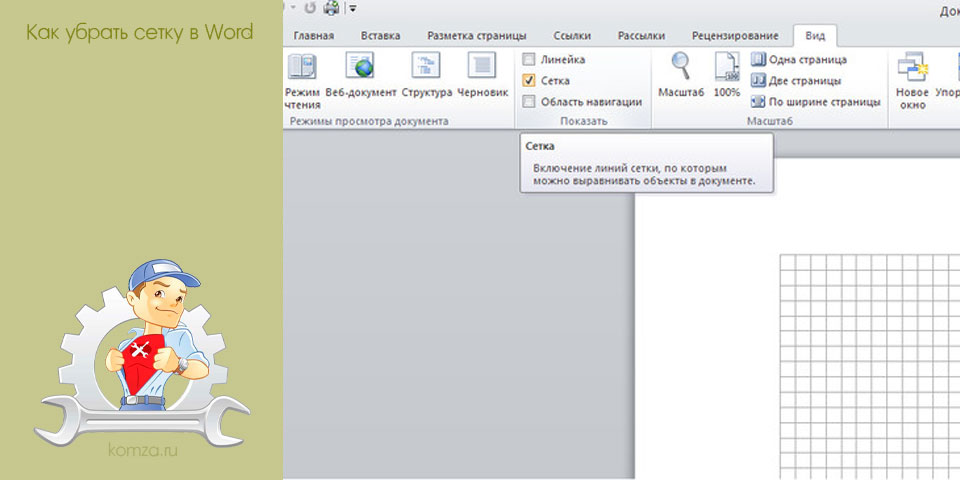The width and height of the screenshot is (960, 480).
Task: Open the Масштаб zoom dialog
Action: [681, 75]
